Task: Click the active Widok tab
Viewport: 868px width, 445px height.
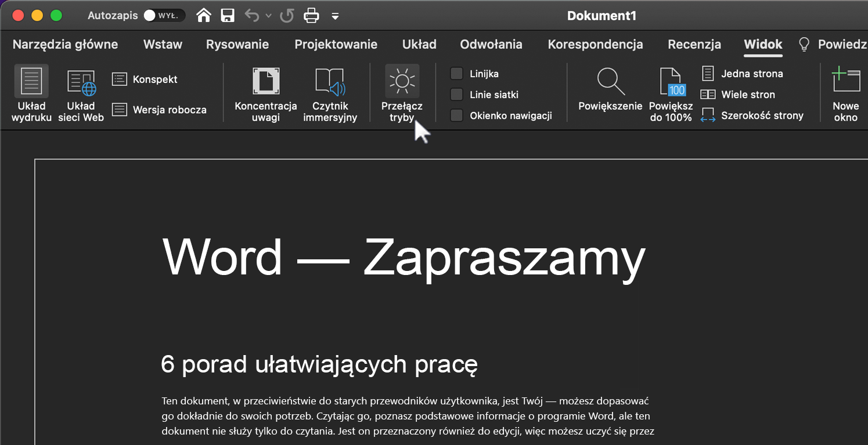Action: click(x=763, y=45)
